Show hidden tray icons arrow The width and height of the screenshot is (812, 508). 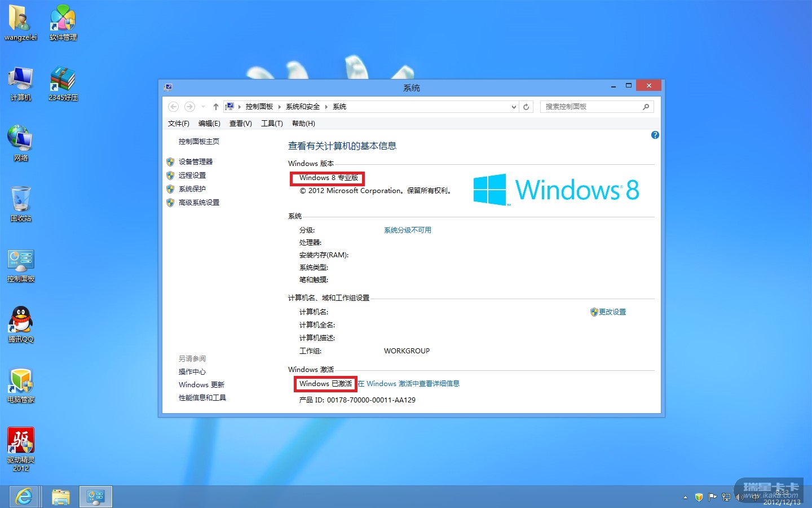[x=685, y=497]
